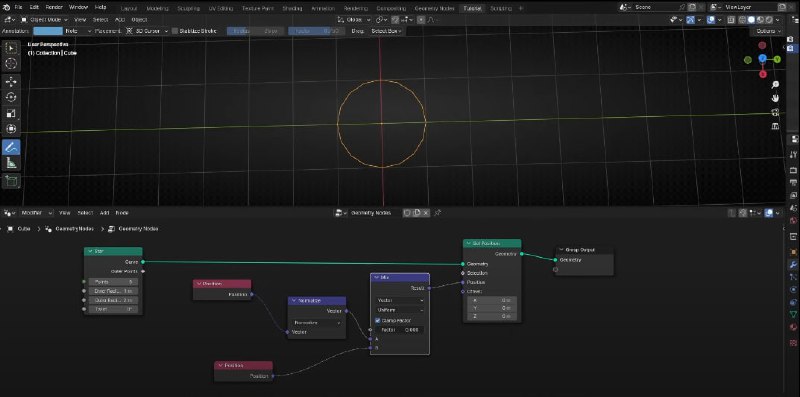Open the Object Mode dropdown
800x397 pixels.
[x=43, y=19]
